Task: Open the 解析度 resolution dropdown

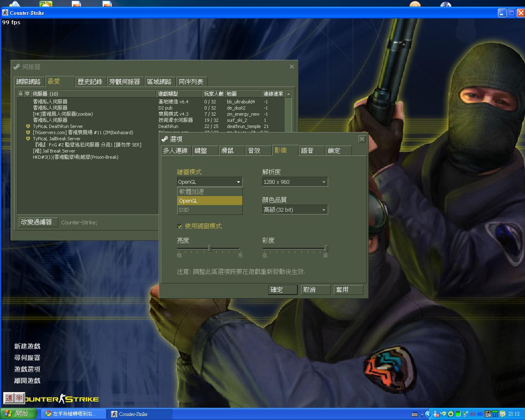Action: pyautogui.click(x=295, y=182)
